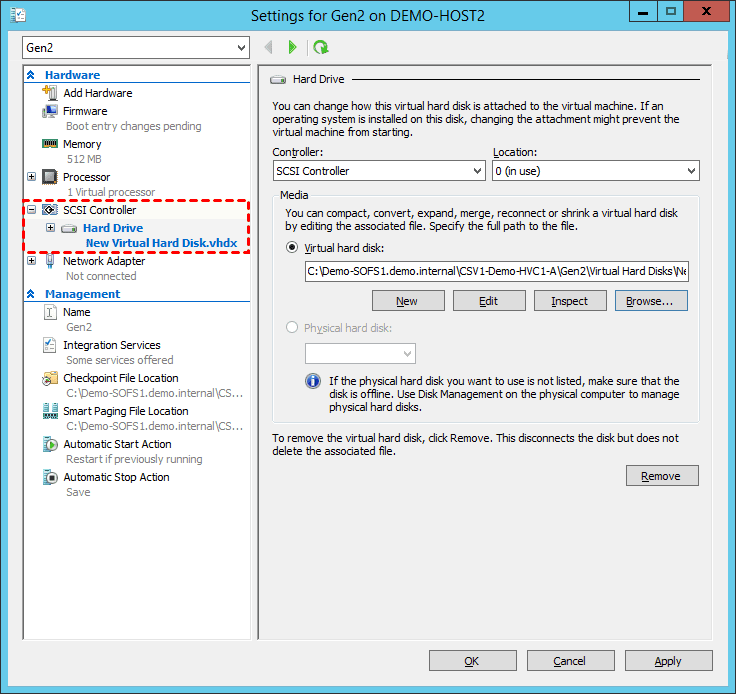This screenshot has width=736, height=694.
Task: Click the Remove button
Action: point(662,476)
